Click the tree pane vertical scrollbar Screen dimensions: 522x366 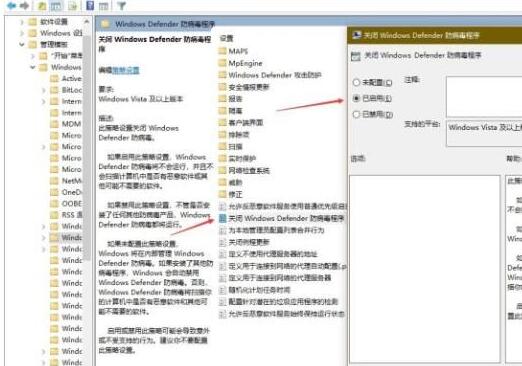[x=87, y=147]
